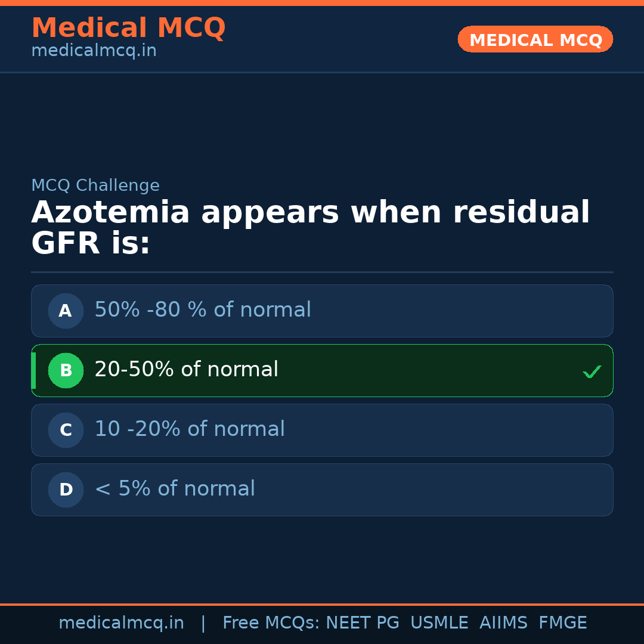Select answer 20-50% of normal
This screenshot has width=644, height=644.
click(x=186, y=370)
